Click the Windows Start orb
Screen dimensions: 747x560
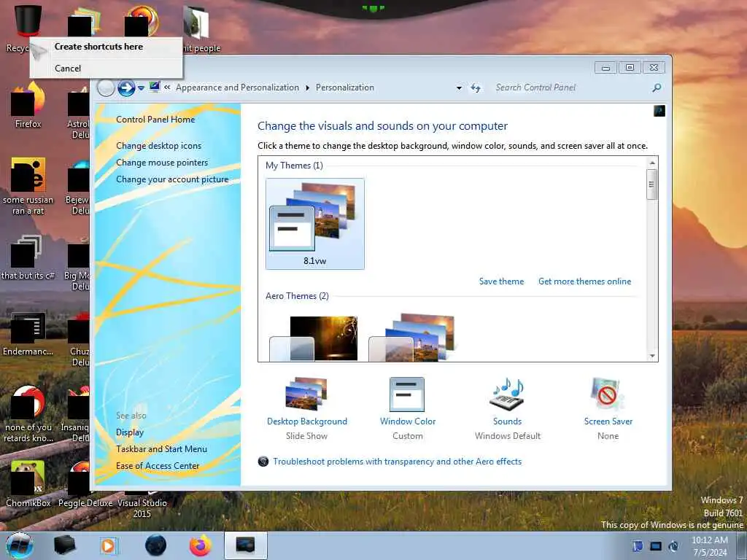pos(19,545)
